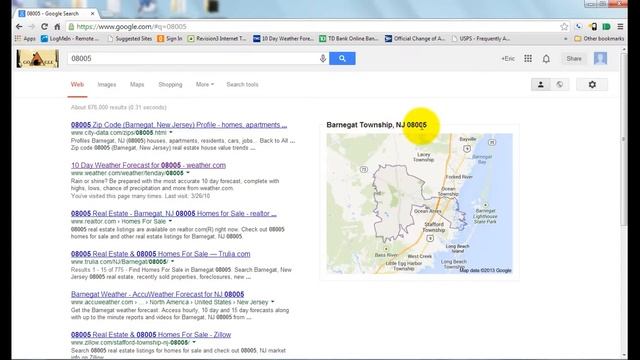Expand the bookmarks overflow chevron
Viewport: 640px width, 360px height.
tap(565, 39)
